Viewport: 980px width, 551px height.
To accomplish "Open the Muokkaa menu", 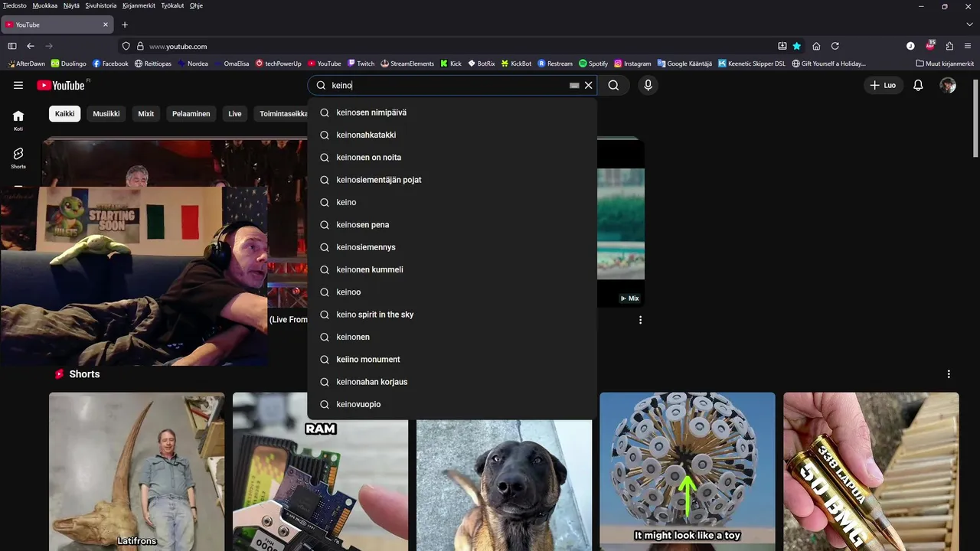I will point(45,5).
